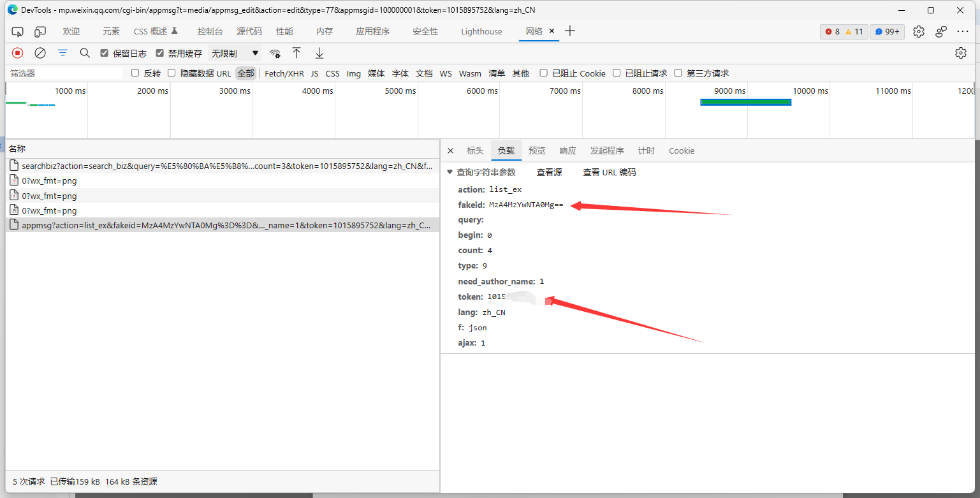Viewport: 980px width, 498px height.
Task: Click 查看 URL 编码 link
Action: click(610, 172)
